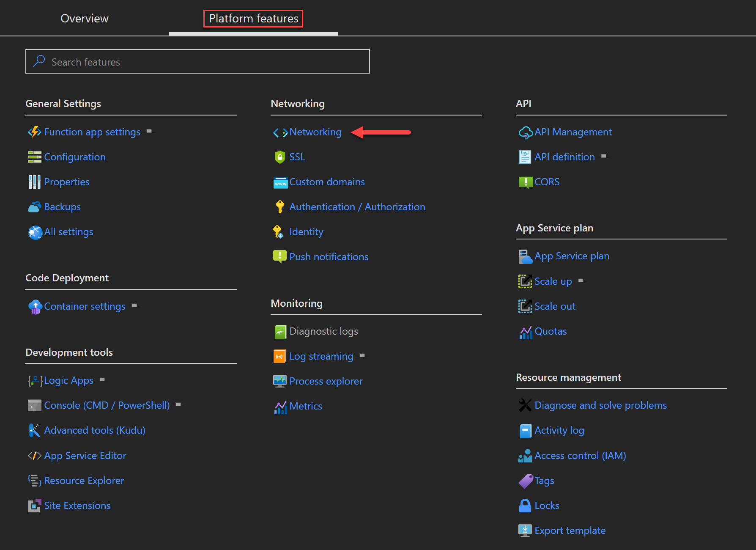Click the CORS green icon
The width and height of the screenshot is (756, 550).
(x=526, y=182)
